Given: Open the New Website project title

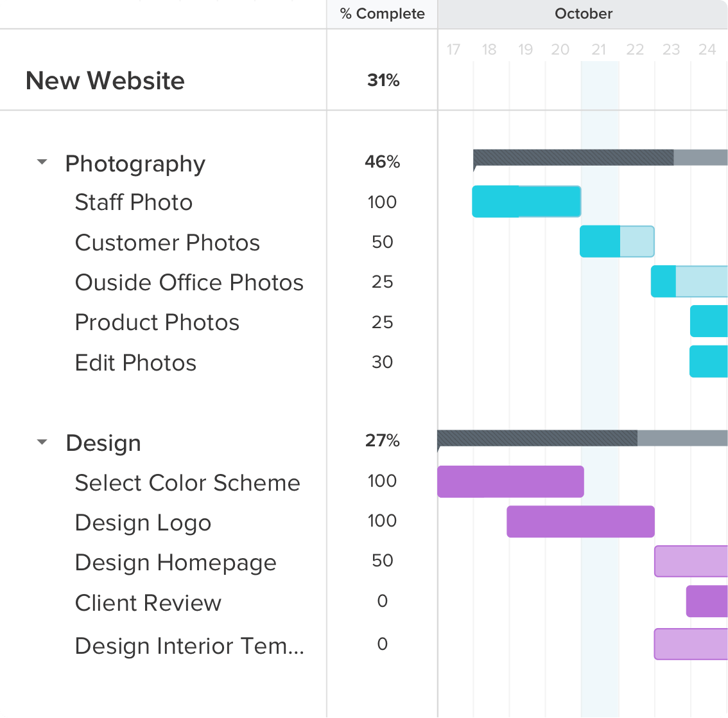Looking at the screenshot, I should 105,81.
